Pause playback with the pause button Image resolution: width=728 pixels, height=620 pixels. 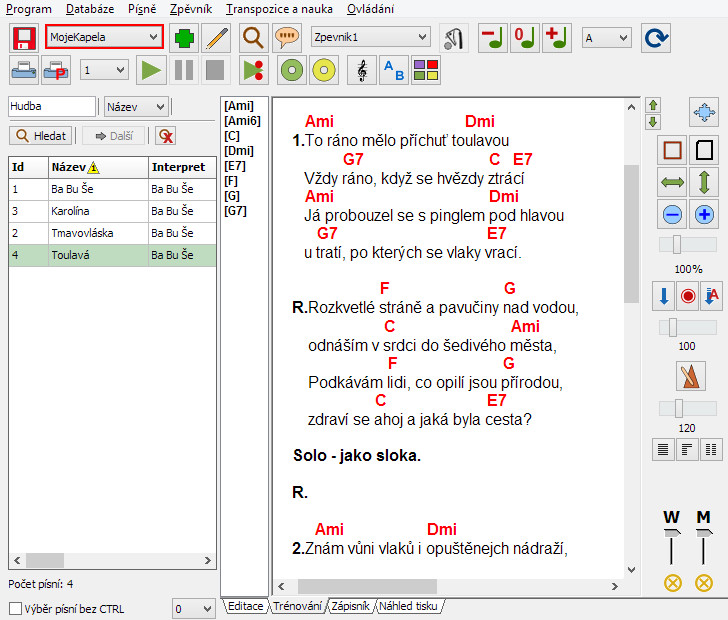pyautogui.click(x=184, y=71)
